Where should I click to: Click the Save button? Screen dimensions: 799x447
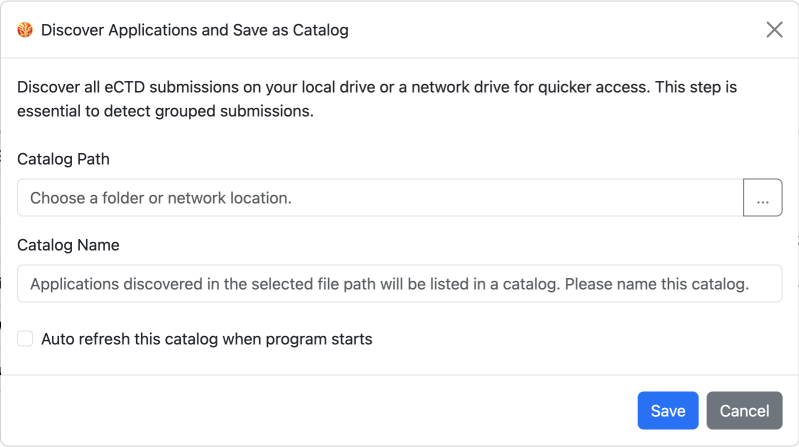point(667,411)
